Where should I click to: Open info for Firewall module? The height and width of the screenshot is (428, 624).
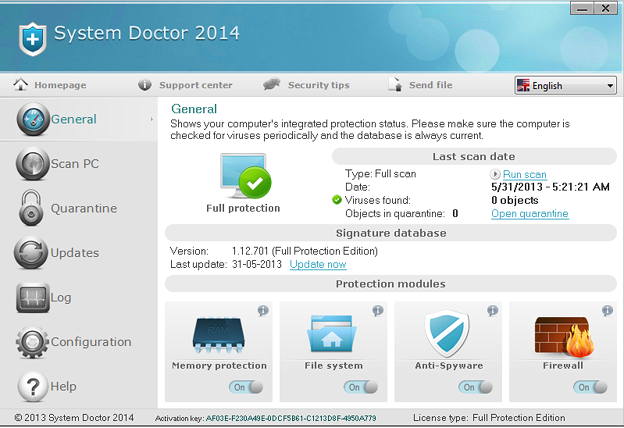pos(607,310)
